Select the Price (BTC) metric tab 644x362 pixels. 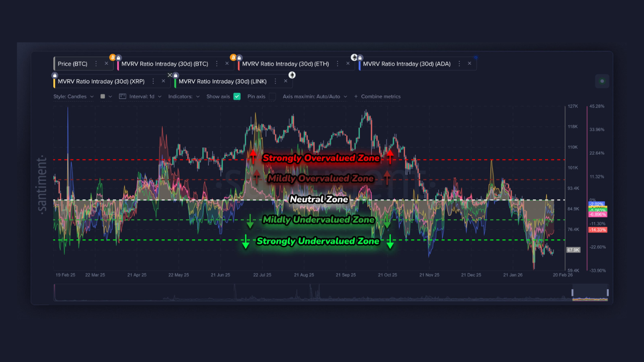coord(72,64)
